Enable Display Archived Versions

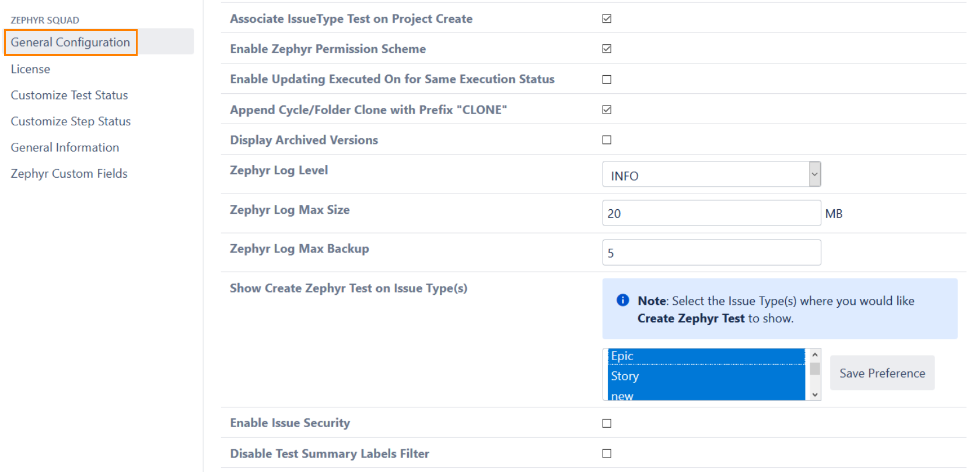coord(606,139)
